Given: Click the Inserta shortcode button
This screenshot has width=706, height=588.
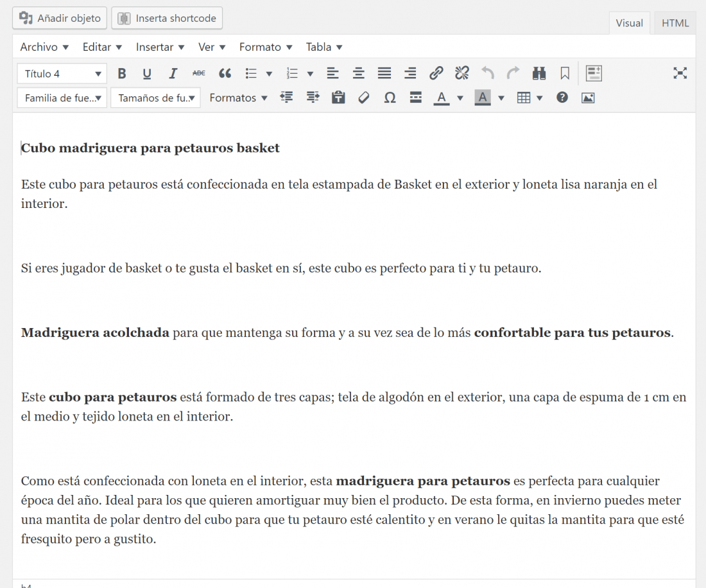Looking at the screenshot, I should click(x=167, y=18).
